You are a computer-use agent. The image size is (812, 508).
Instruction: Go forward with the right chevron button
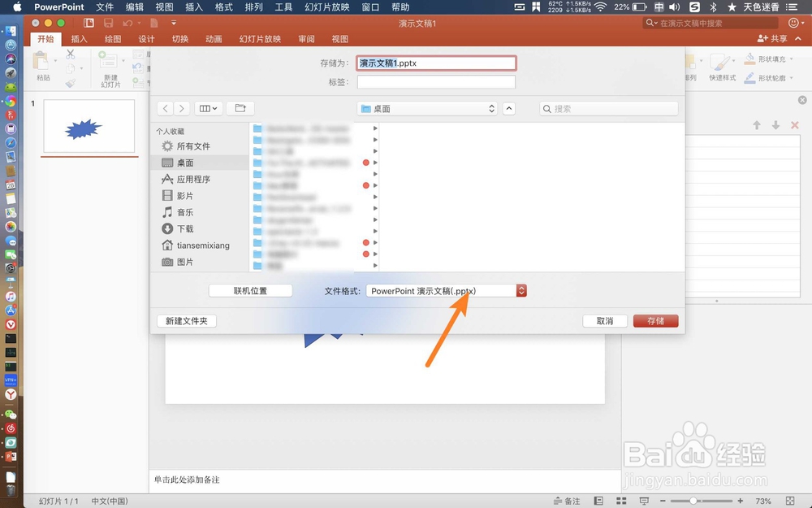tap(182, 108)
